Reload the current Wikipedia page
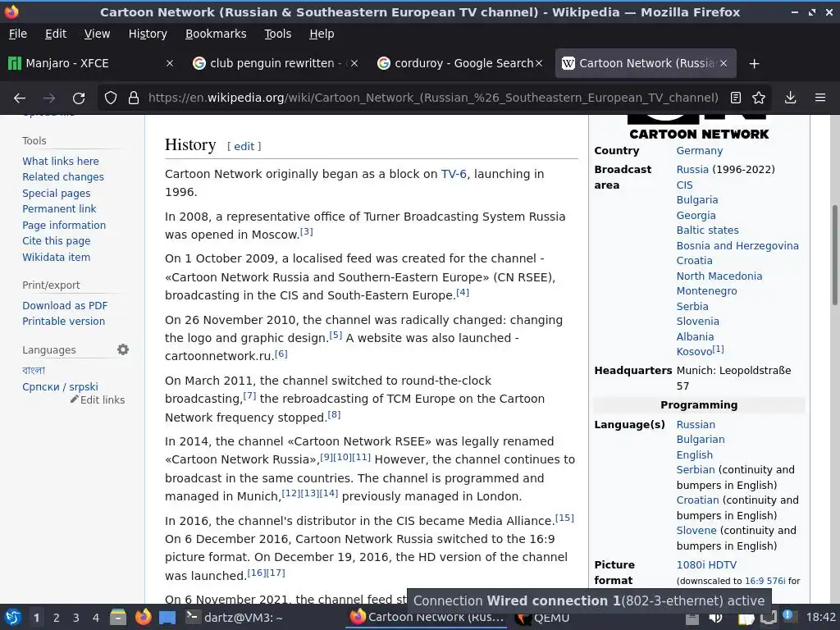Screen dimensions: 840x630 point(79,98)
